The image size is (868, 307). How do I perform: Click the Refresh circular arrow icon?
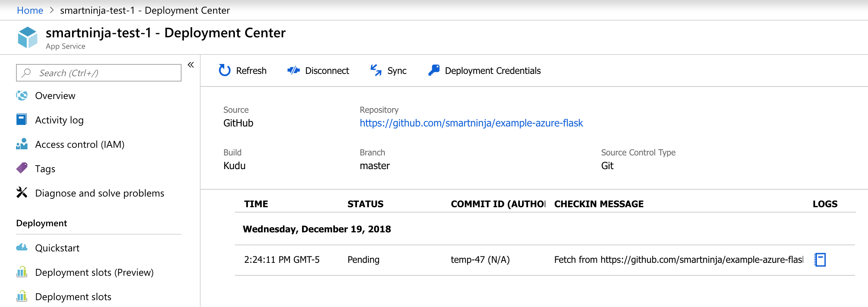(225, 70)
